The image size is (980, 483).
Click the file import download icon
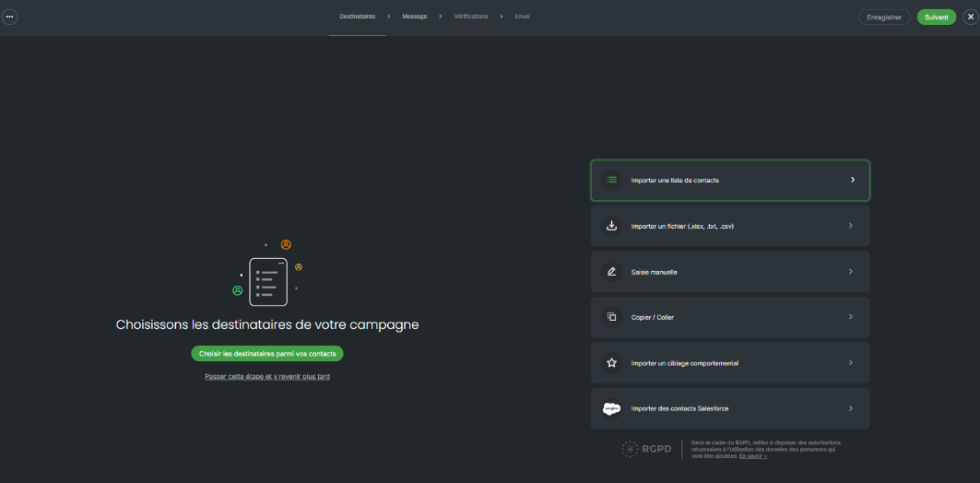click(x=612, y=226)
